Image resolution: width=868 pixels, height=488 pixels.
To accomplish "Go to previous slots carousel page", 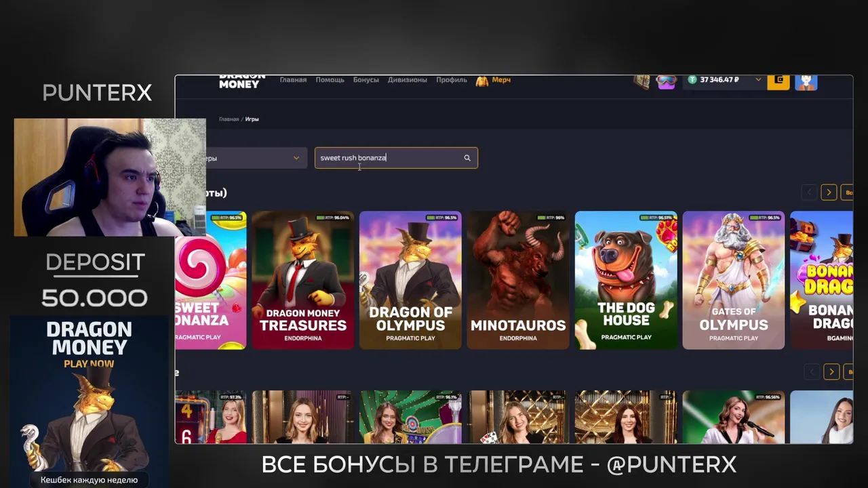I will [x=809, y=192].
